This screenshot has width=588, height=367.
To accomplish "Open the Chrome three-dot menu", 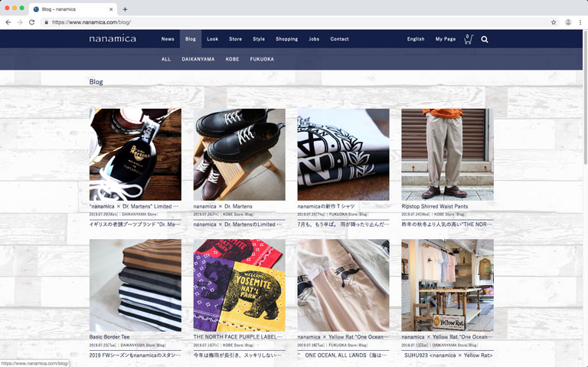I will click(x=580, y=22).
